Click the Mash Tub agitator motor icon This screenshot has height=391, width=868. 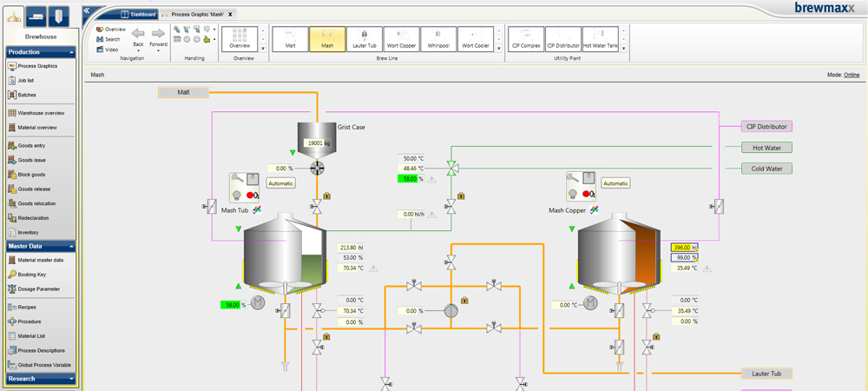(x=258, y=302)
